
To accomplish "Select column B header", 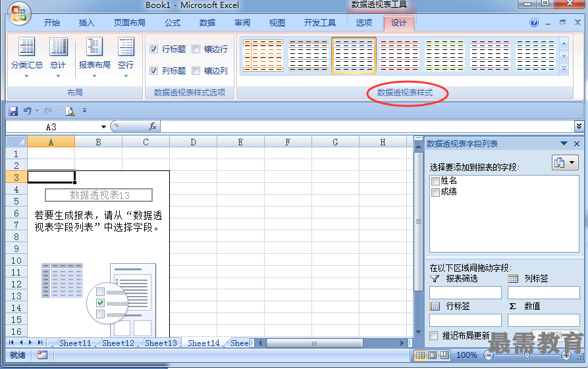I will click(98, 142).
